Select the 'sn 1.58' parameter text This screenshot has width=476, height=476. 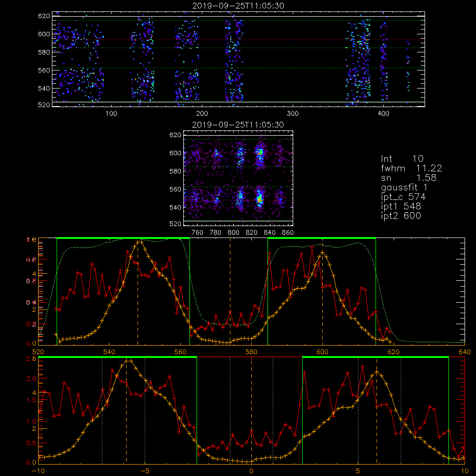(x=408, y=178)
